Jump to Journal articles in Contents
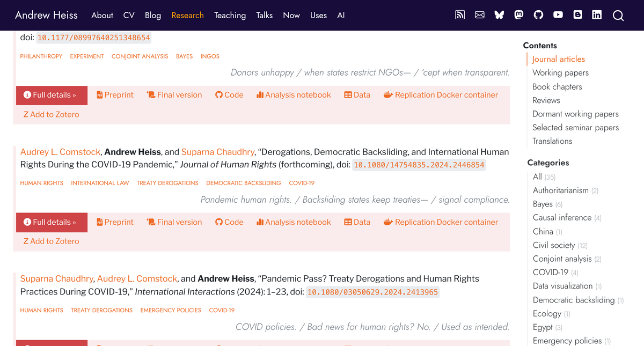Screen dimensions: 644x346 coord(559,59)
